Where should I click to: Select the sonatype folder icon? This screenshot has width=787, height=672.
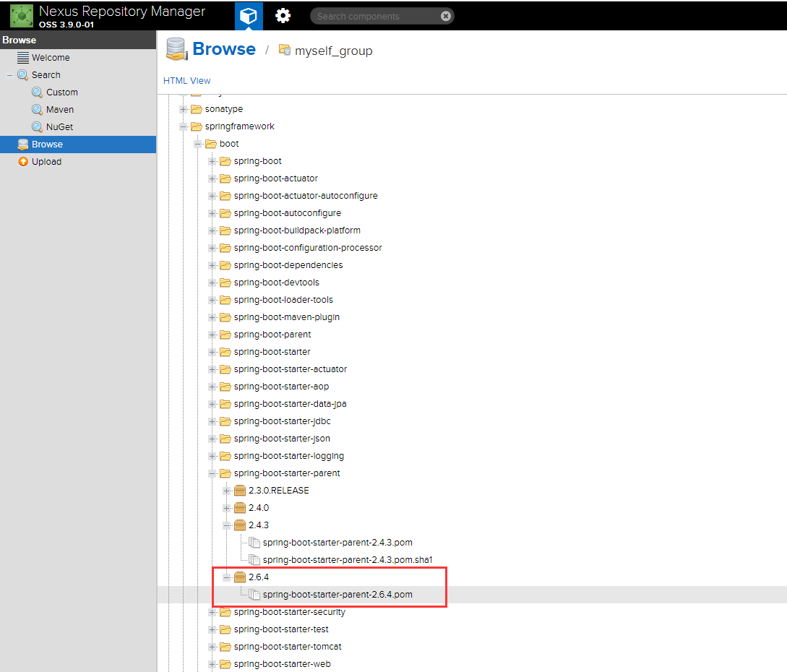(197, 109)
